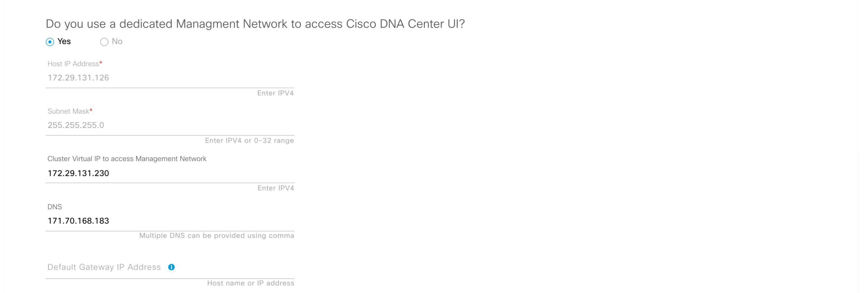Click into the Subnet Mask field
868x293 pixels.
point(170,125)
